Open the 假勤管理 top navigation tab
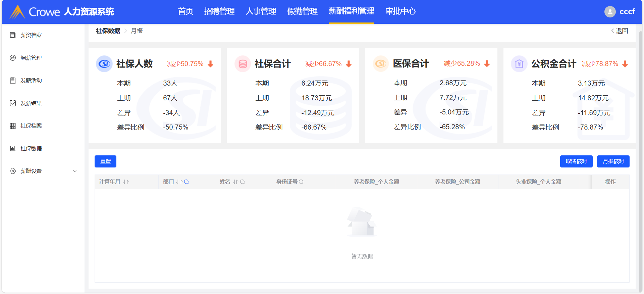644x294 pixels. pyautogui.click(x=302, y=11)
